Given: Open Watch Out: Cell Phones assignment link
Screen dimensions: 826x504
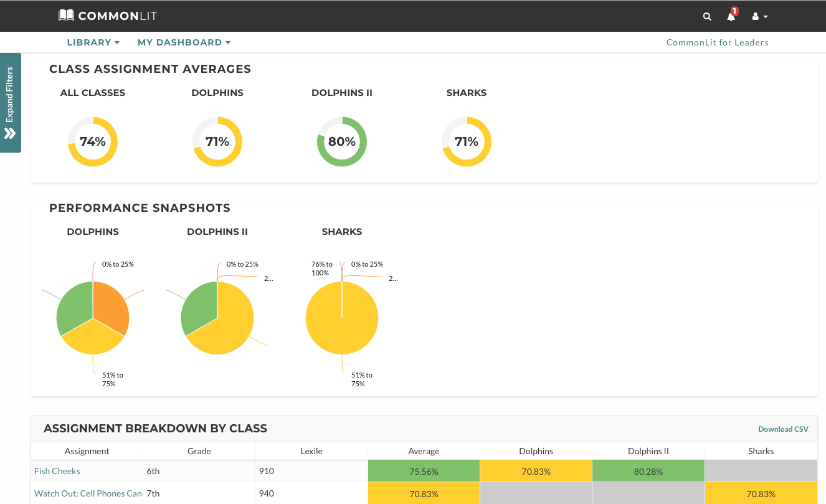Looking at the screenshot, I should pyautogui.click(x=88, y=493).
